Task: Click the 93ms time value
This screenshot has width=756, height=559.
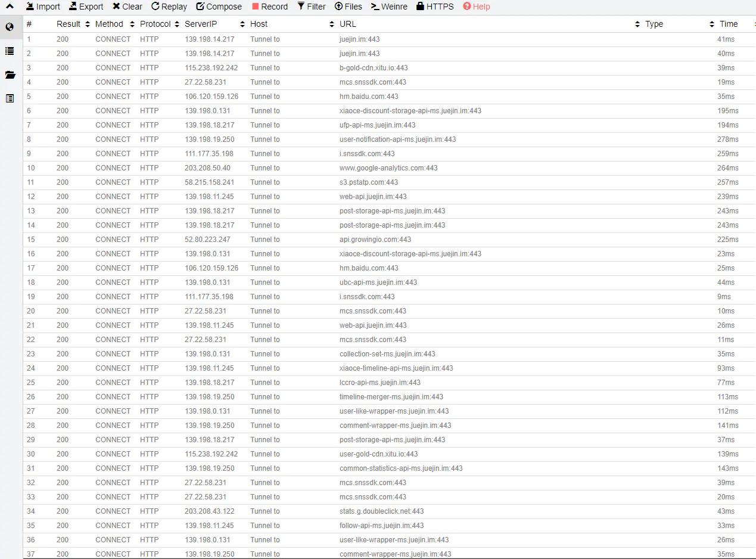Action: 726,368
